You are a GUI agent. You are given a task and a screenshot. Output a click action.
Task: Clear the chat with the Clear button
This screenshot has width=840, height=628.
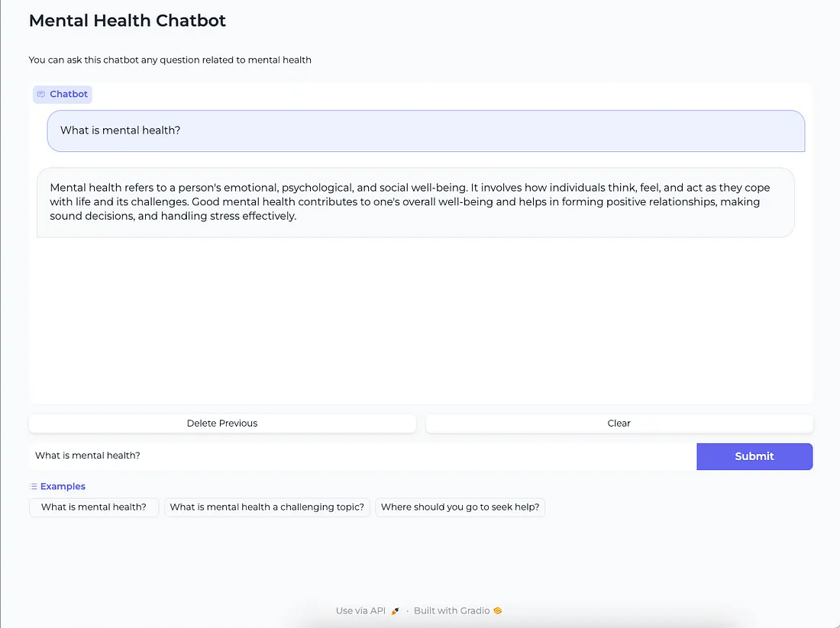619,423
